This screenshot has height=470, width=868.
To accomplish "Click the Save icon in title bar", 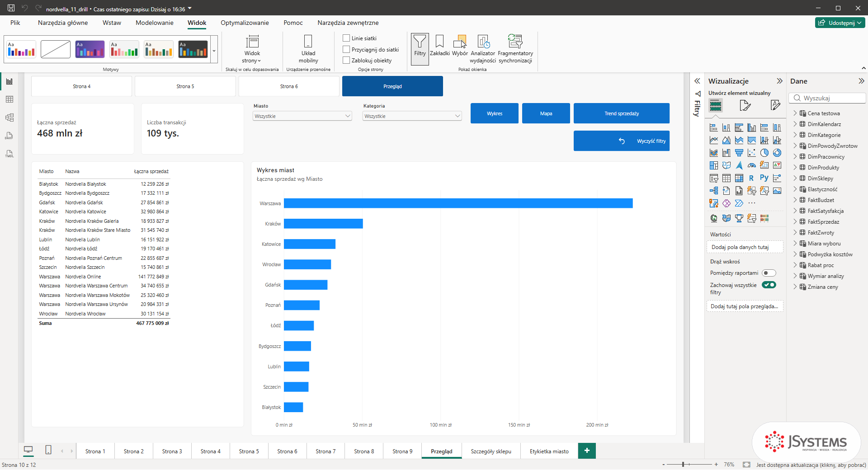I will click(11, 8).
